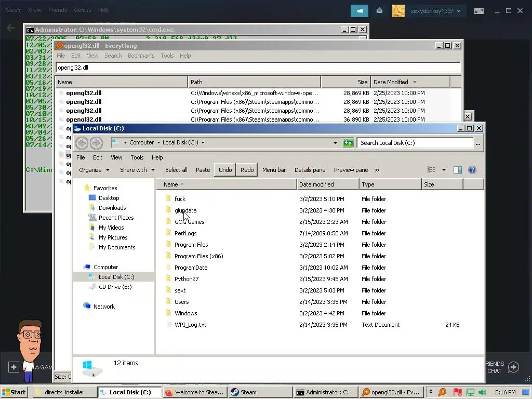
Task: Click the tray Action Center flag icon
Action: click(457, 392)
